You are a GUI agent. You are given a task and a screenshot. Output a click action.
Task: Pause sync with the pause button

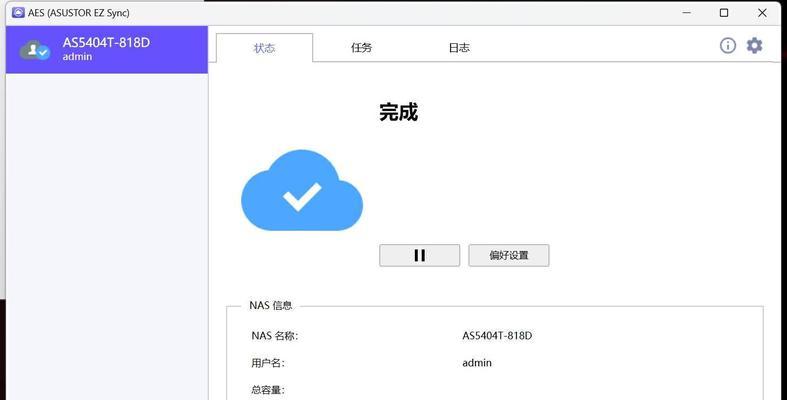click(420, 255)
